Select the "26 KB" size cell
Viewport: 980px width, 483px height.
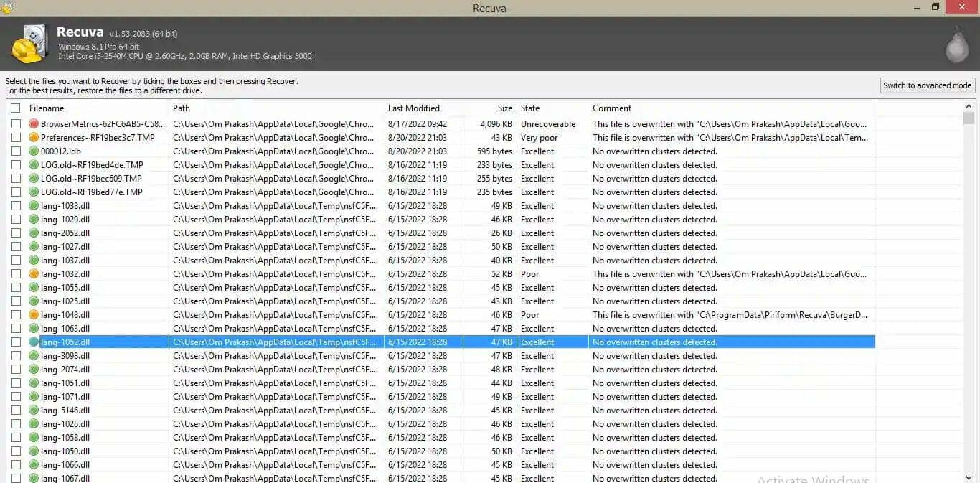501,233
